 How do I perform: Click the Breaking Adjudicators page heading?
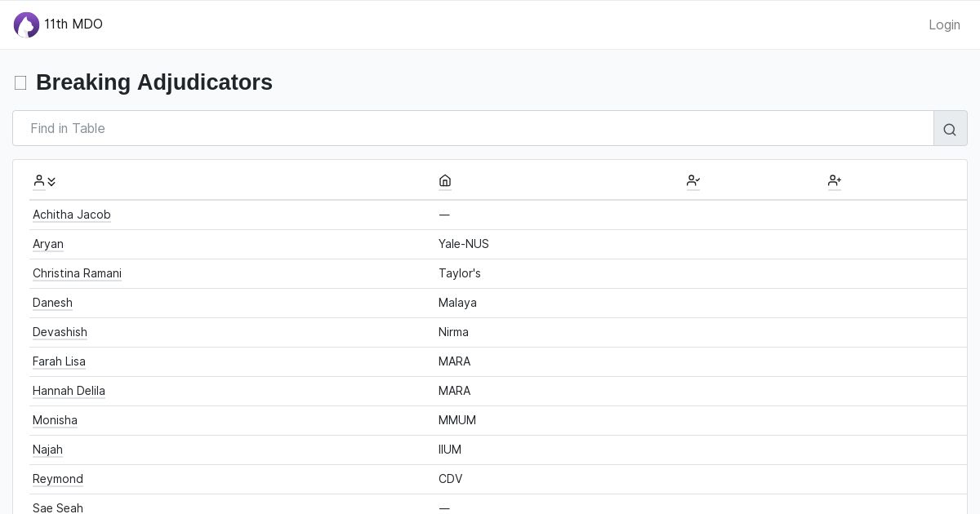(154, 82)
